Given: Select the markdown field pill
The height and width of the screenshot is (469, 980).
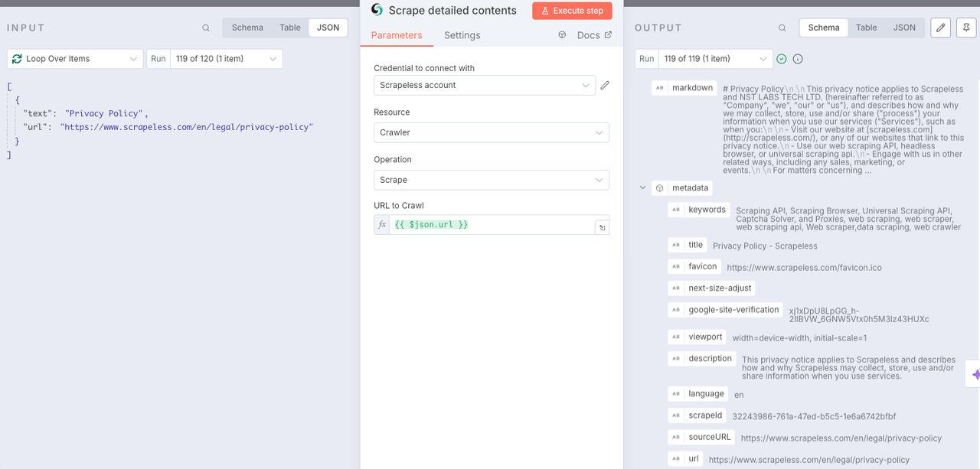Looking at the screenshot, I should (684, 88).
